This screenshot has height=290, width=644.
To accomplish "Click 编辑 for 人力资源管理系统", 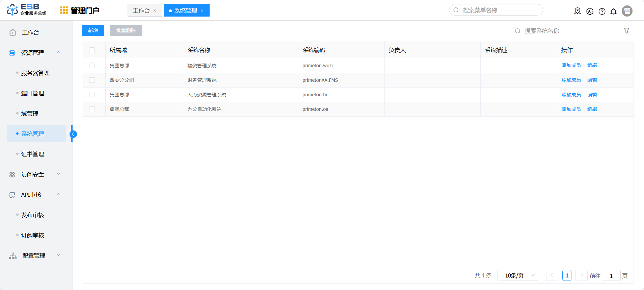I will pyautogui.click(x=592, y=95).
